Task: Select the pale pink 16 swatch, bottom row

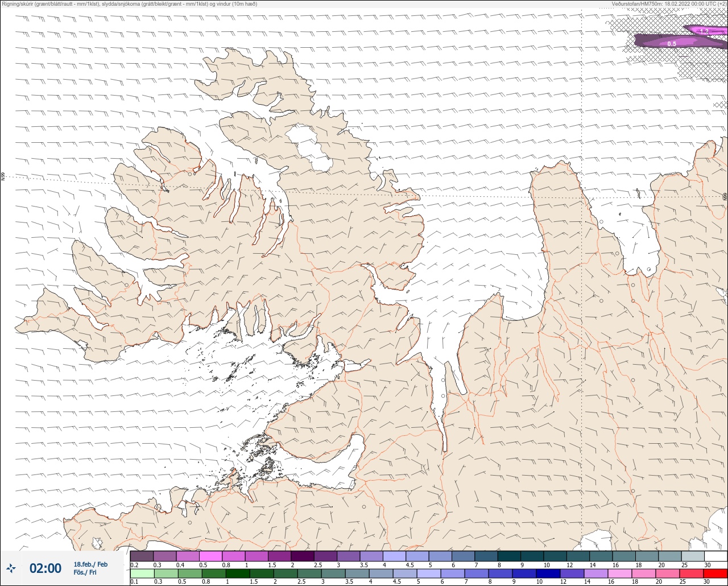Action: (619, 573)
